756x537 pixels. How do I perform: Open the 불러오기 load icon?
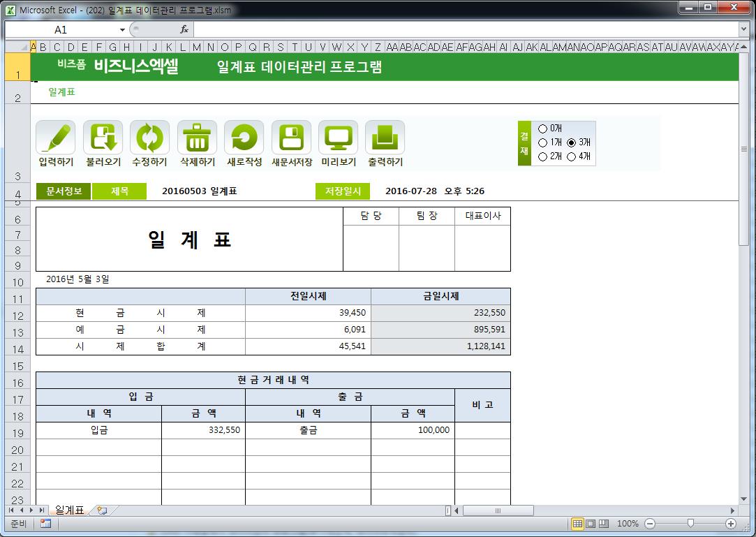(103, 138)
